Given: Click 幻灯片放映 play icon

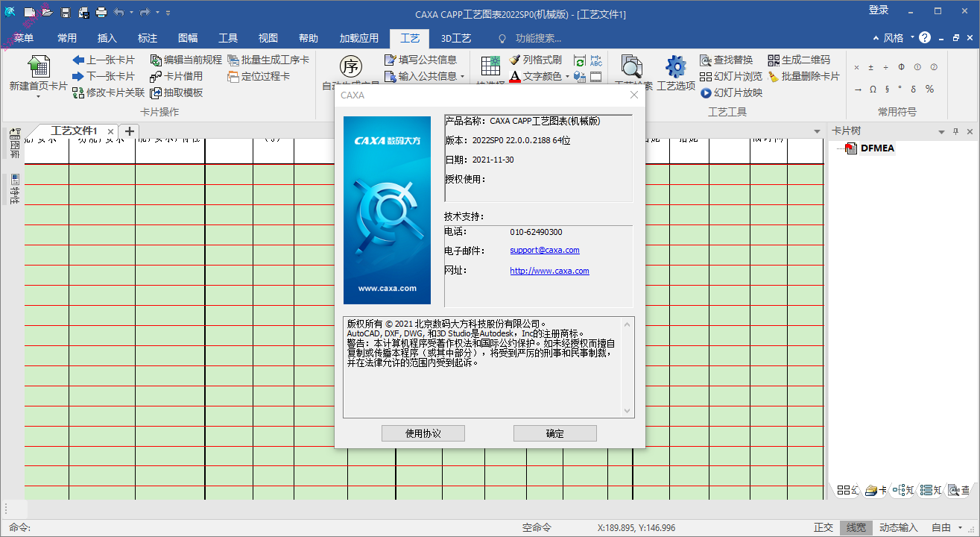Looking at the screenshot, I should tap(706, 92).
